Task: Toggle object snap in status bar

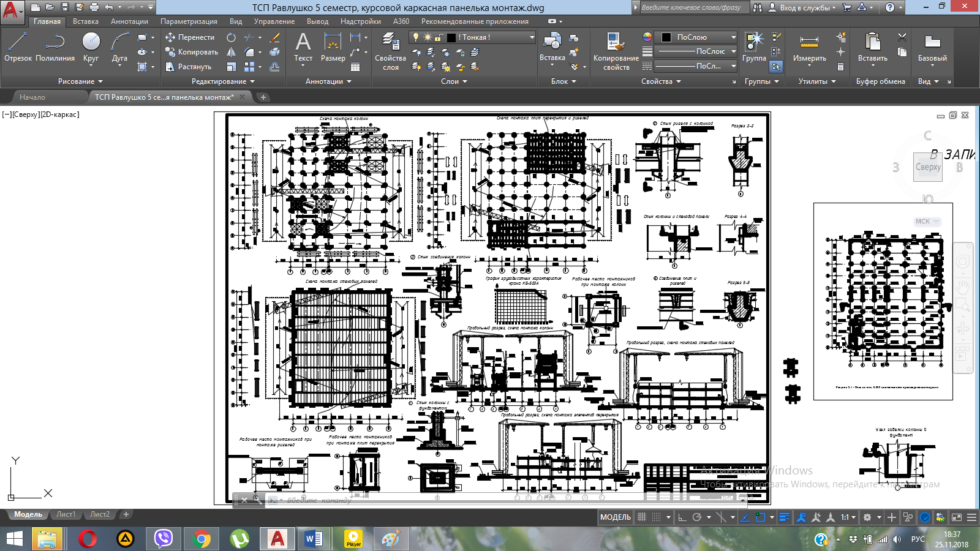Action: coord(760,517)
